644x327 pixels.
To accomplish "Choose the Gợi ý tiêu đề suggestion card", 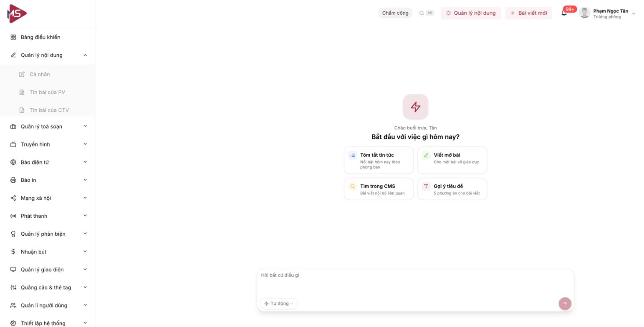I will pyautogui.click(x=452, y=189).
